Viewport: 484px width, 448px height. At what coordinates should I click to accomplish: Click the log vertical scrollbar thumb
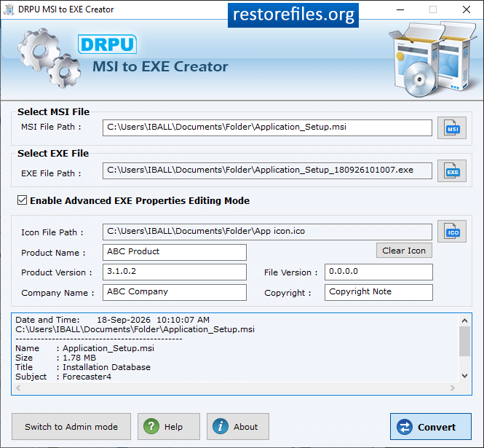[x=464, y=341]
